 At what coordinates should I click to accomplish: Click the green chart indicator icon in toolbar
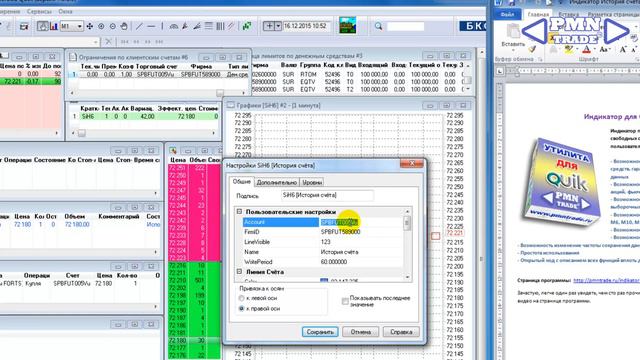[x=247, y=26]
